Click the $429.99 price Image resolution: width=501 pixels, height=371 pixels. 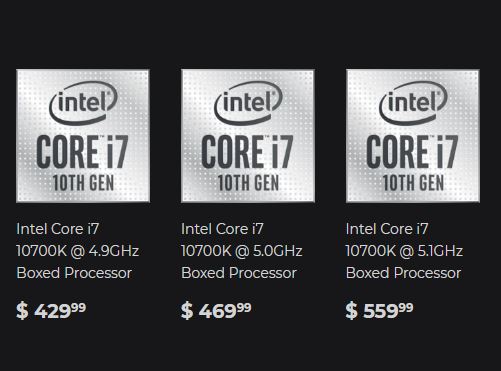(x=51, y=310)
